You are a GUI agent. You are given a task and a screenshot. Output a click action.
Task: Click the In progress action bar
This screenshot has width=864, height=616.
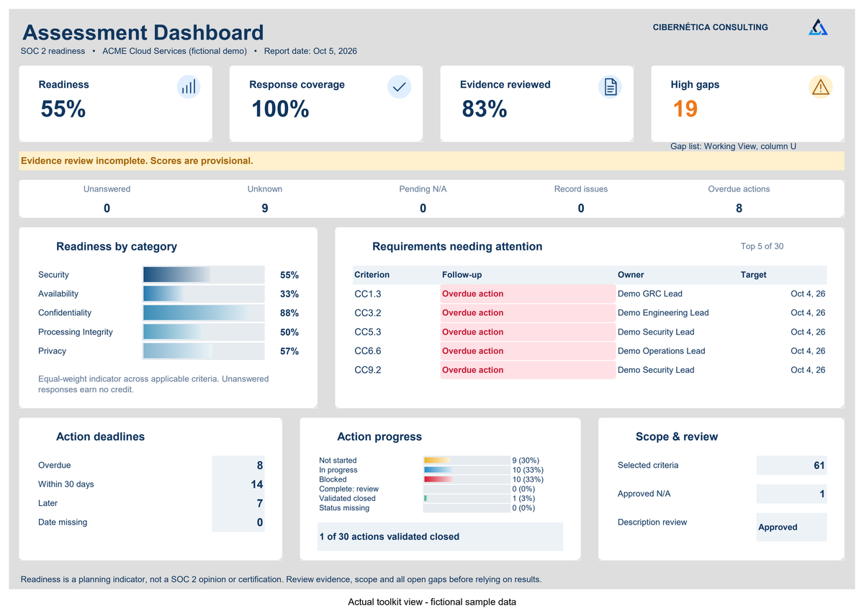point(467,470)
